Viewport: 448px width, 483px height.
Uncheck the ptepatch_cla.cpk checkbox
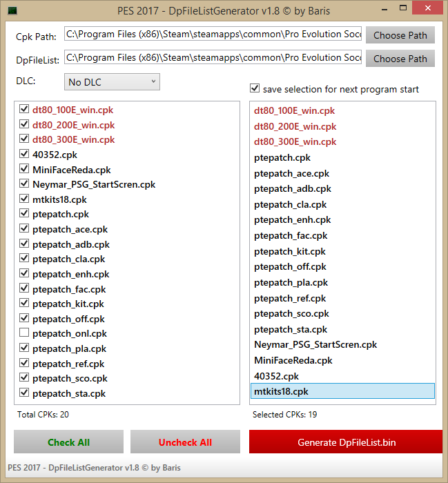coord(24,258)
